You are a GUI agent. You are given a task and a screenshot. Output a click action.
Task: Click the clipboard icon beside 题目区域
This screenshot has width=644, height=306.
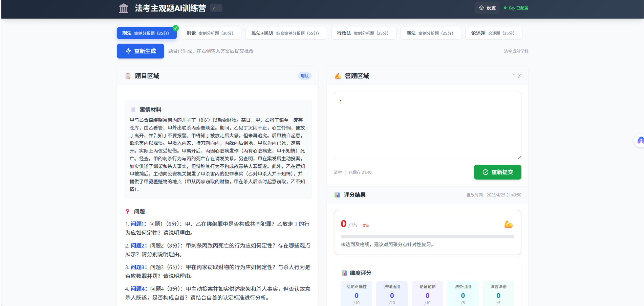tap(128, 76)
